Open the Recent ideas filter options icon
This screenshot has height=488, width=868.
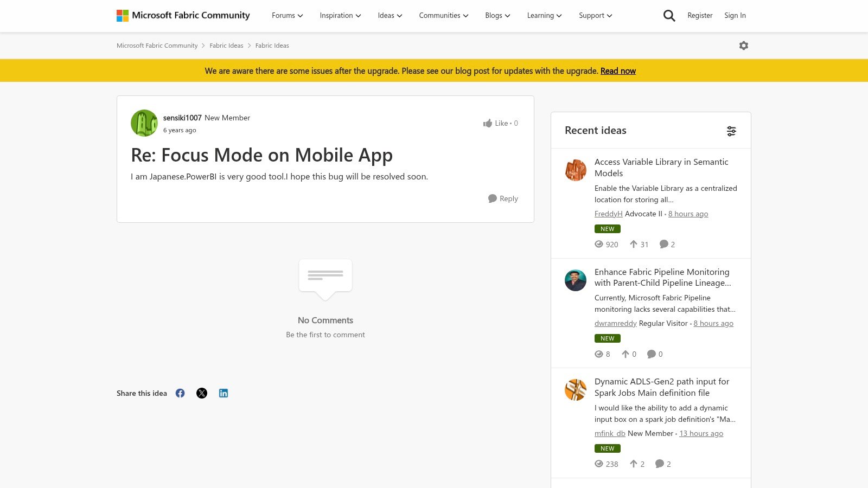click(x=731, y=131)
